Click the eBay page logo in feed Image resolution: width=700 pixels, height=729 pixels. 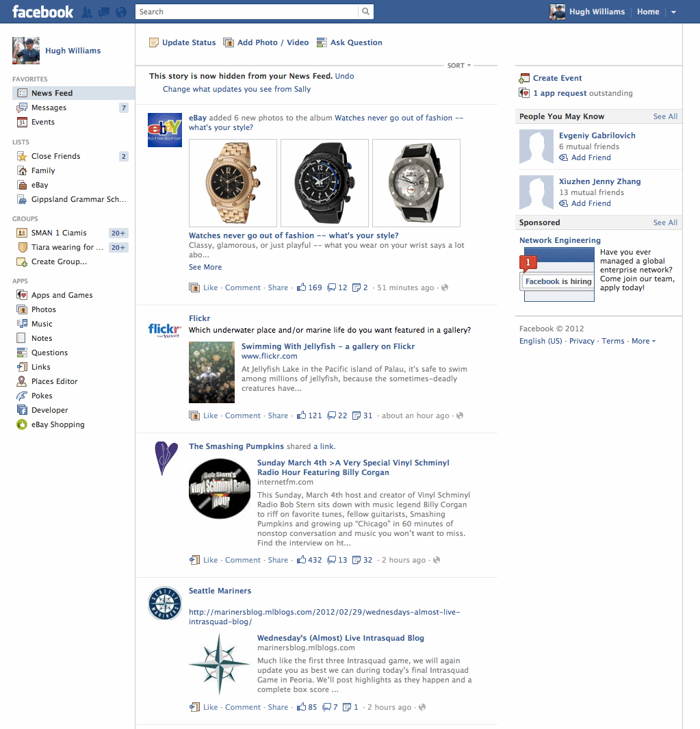click(x=165, y=129)
